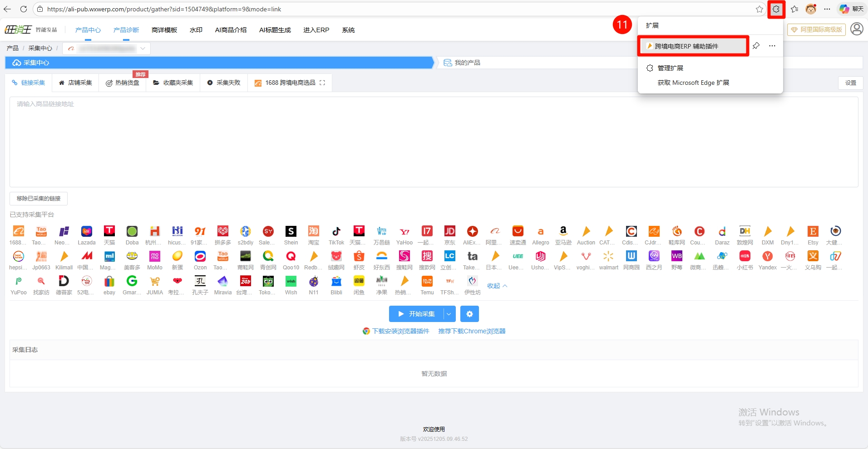Screen dimensions: 868x449
Task: Click the product link input text area
Action: pyautogui.click(x=434, y=142)
